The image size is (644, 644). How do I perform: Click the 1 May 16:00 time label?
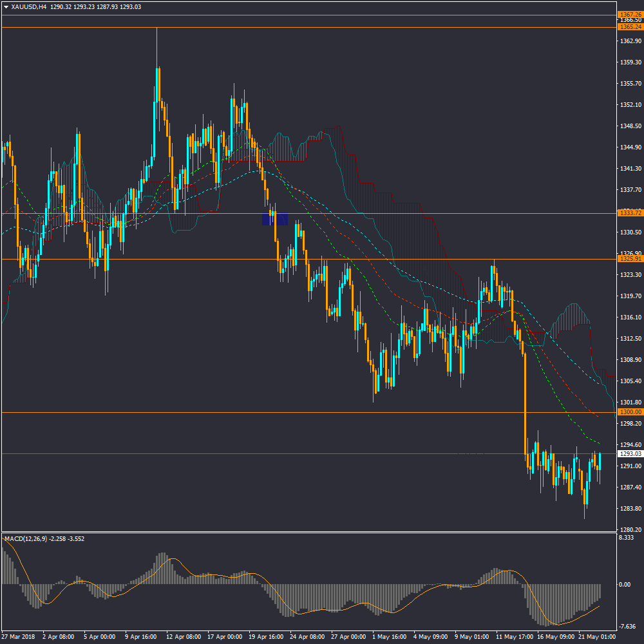[390, 636]
